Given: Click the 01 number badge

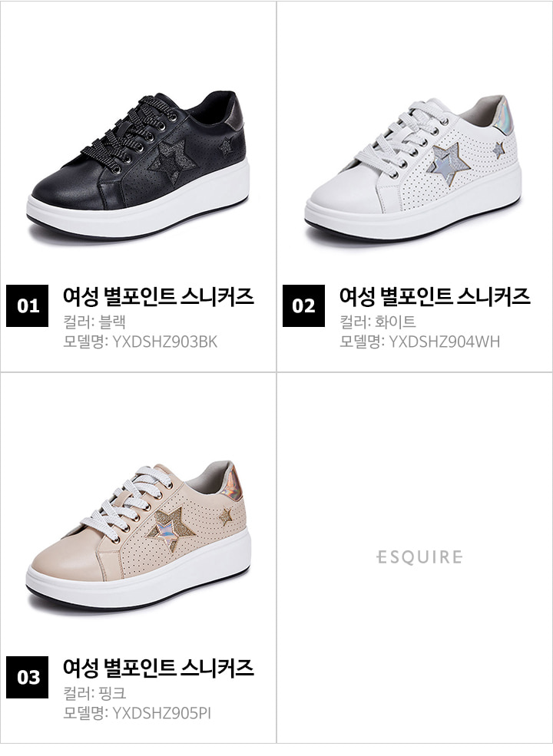Looking at the screenshot, I should point(28,305).
